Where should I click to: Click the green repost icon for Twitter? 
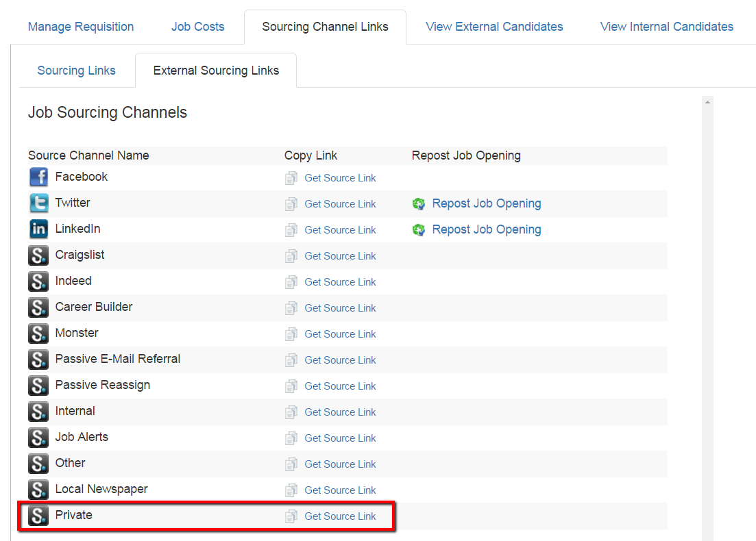tap(419, 204)
